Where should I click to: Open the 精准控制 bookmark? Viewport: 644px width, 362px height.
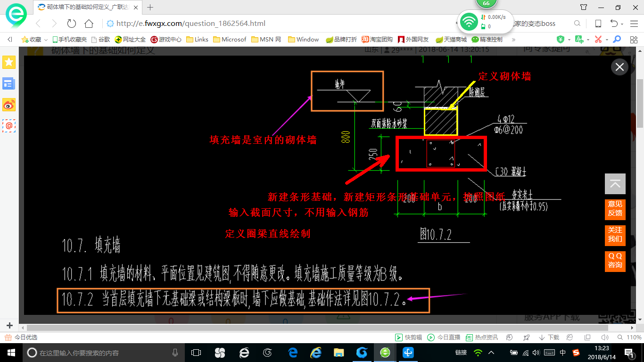point(487,40)
